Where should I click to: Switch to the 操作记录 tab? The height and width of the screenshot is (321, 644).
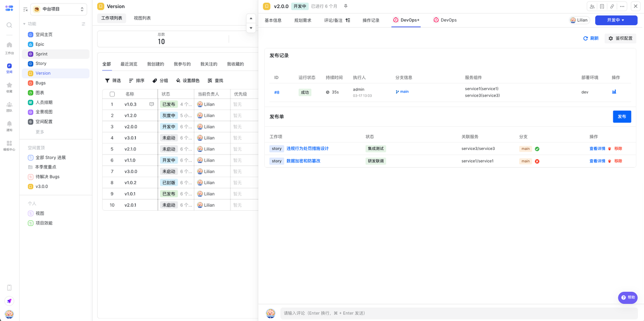click(x=371, y=20)
